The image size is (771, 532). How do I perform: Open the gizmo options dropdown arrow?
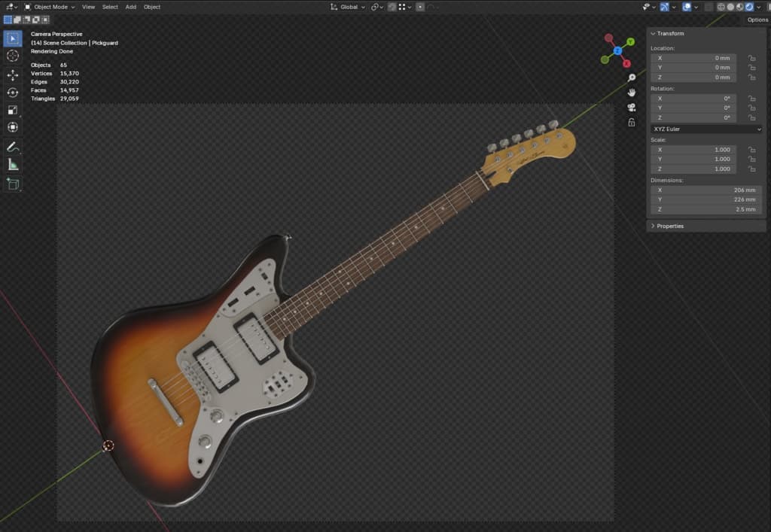(674, 7)
